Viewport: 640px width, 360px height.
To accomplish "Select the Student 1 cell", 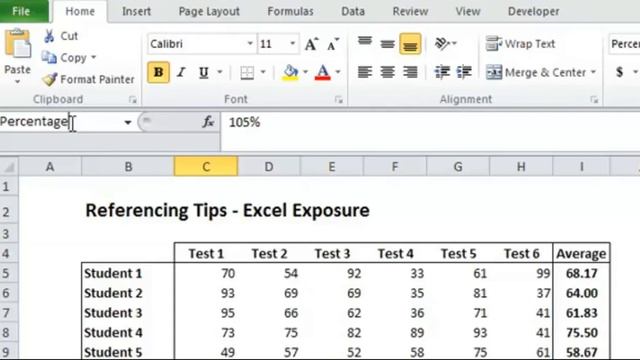I will 128,273.
